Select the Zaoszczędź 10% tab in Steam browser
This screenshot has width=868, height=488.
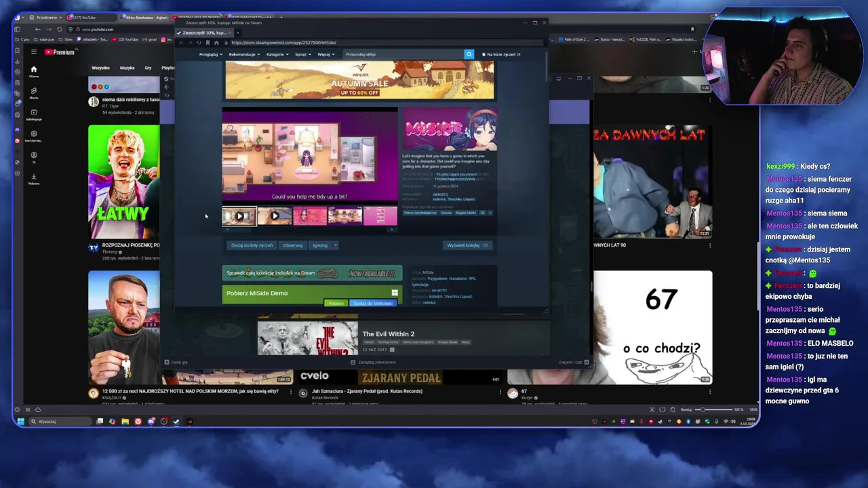click(x=206, y=33)
